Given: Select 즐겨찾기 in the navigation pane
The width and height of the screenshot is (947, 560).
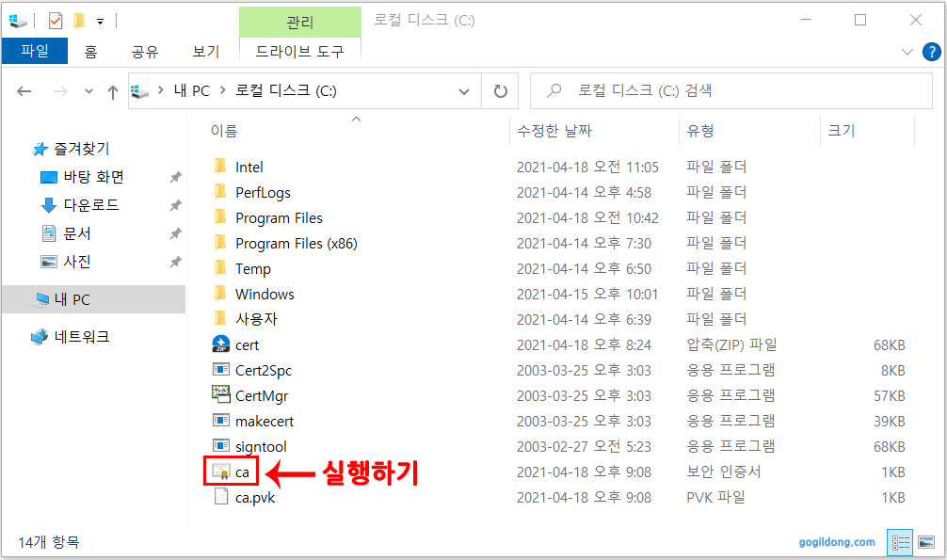Looking at the screenshot, I should (82, 149).
